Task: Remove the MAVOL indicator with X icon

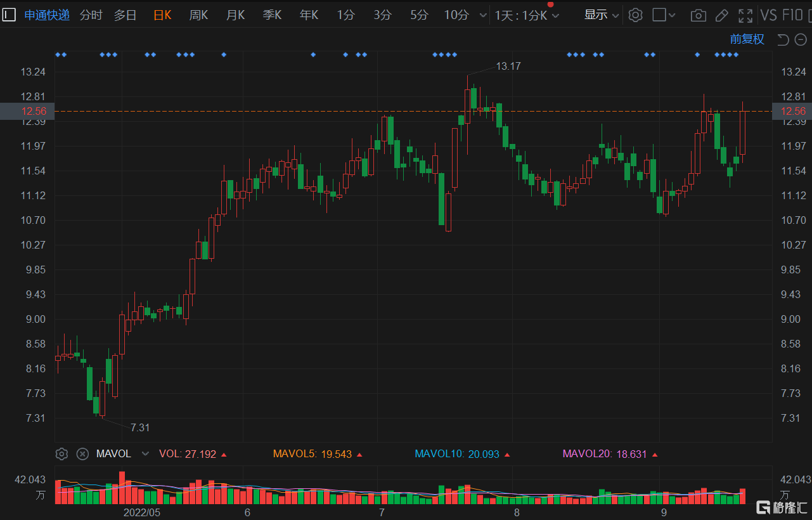Action: (82, 454)
